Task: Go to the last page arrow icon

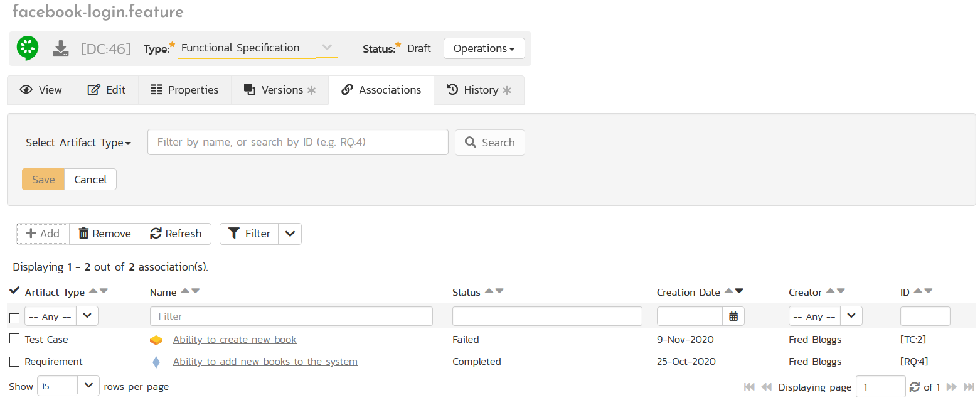Action: click(969, 387)
